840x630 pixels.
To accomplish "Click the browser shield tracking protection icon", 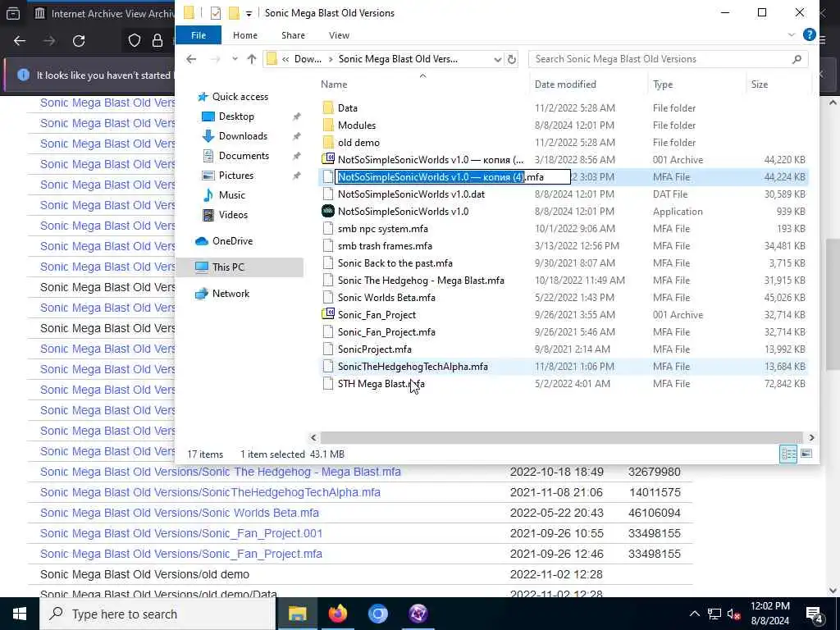I will [x=134, y=41].
